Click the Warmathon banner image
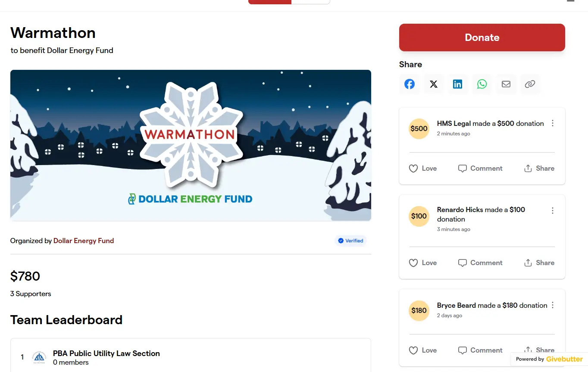 [x=191, y=145]
